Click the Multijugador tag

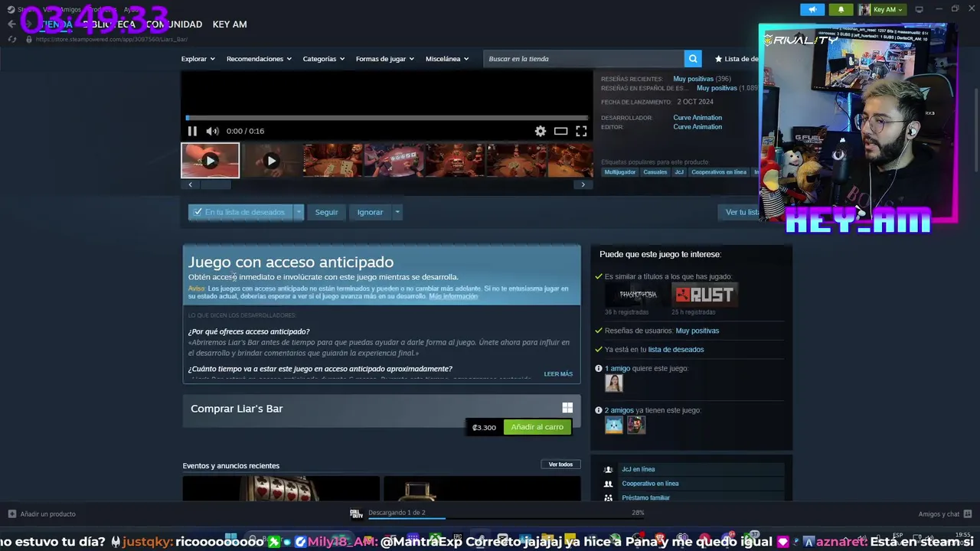click(x=620, y=172)
